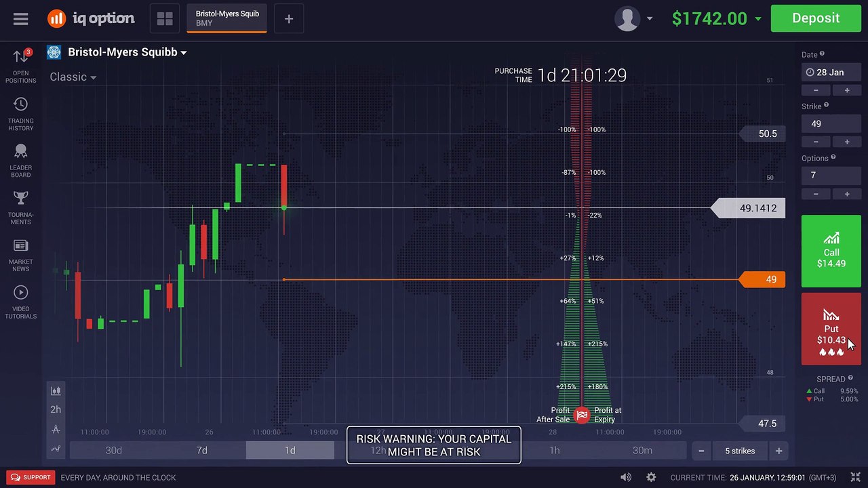Open Market News in the sidebar
868x488 pixels.
[x=21, y=255]
